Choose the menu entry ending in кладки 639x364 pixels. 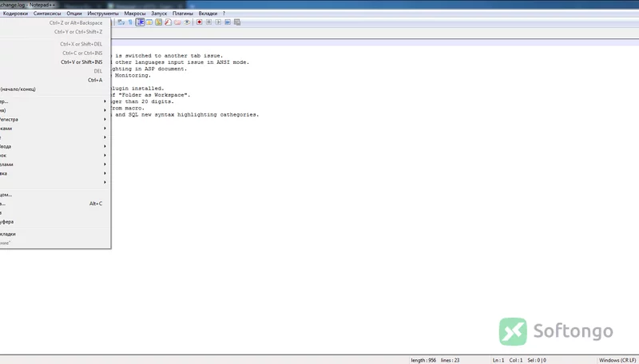click(55, 234)
